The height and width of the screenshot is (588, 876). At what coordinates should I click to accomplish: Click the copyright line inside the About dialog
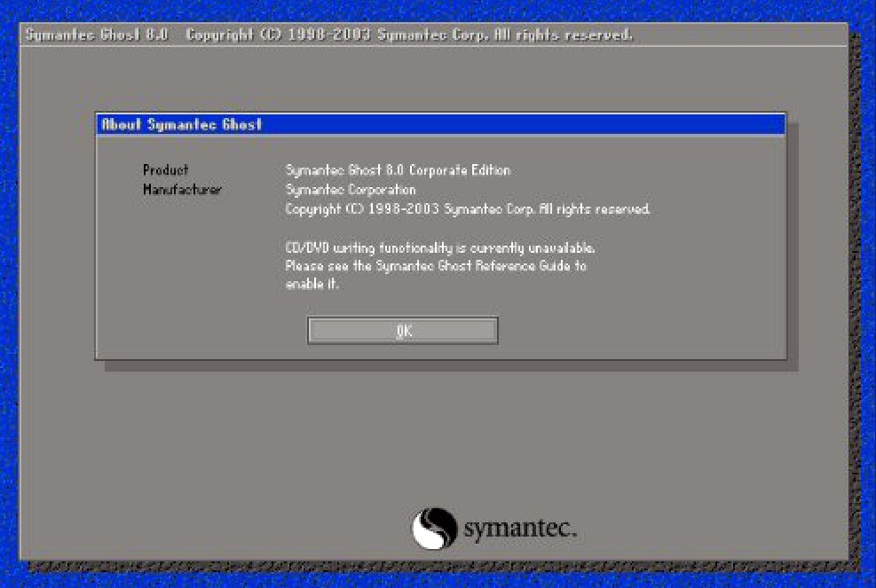(468, 209)
